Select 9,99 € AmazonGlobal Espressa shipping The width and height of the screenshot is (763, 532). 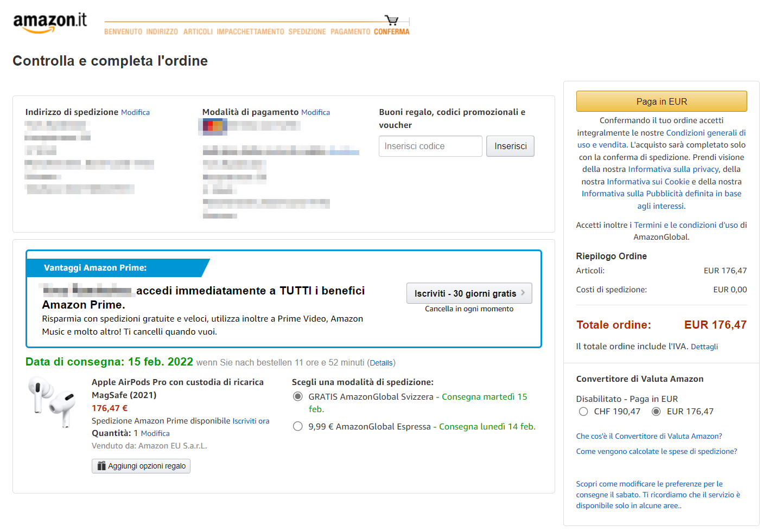point(298,426)
